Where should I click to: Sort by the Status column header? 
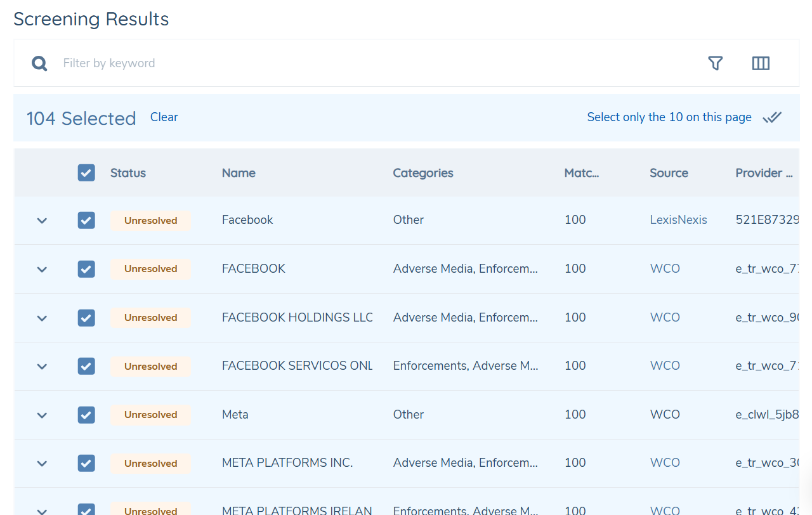[128, 173]
